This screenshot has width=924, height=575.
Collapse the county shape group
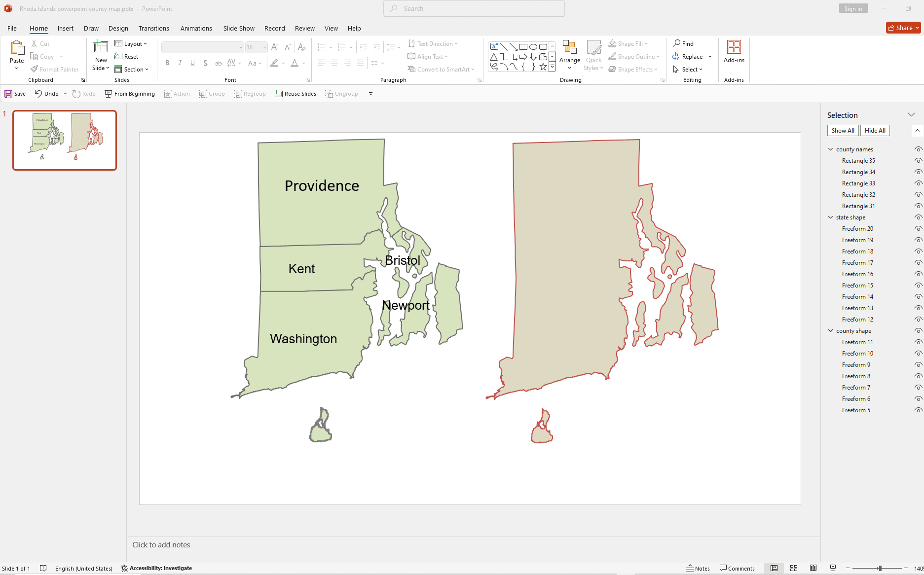pyautogui.click(x=831, y=331)
